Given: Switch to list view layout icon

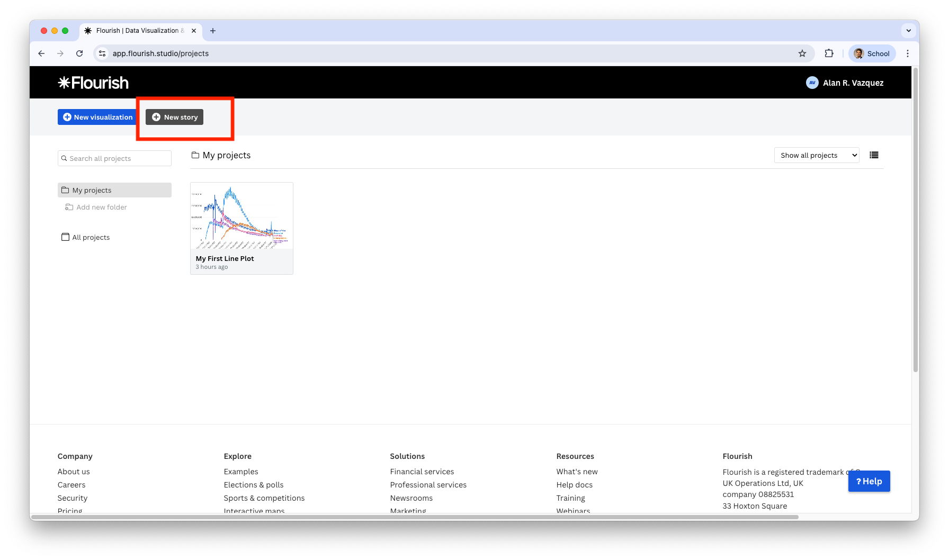Looking at the screenshot, I should (x=874, y=155).
